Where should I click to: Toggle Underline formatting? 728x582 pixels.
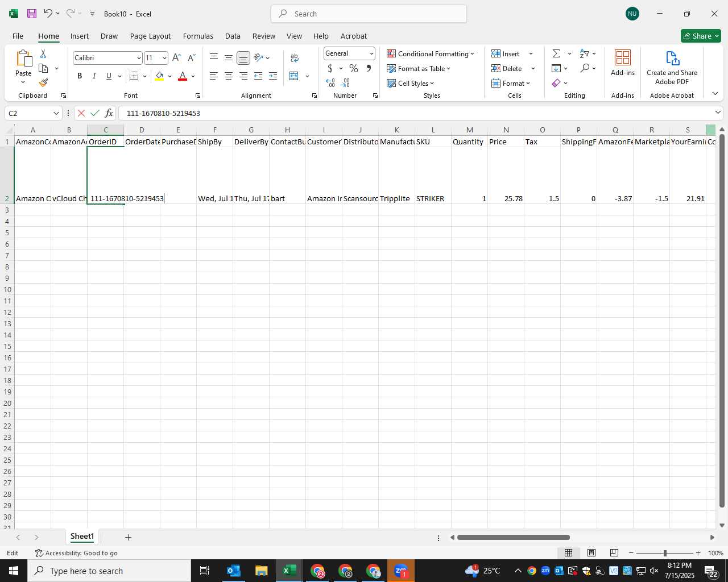[x=109, y=76]
